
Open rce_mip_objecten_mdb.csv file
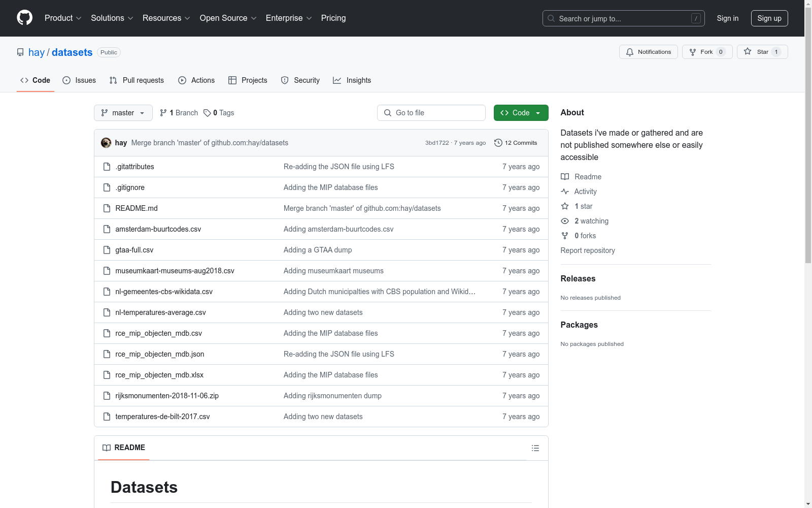point(159,333)
